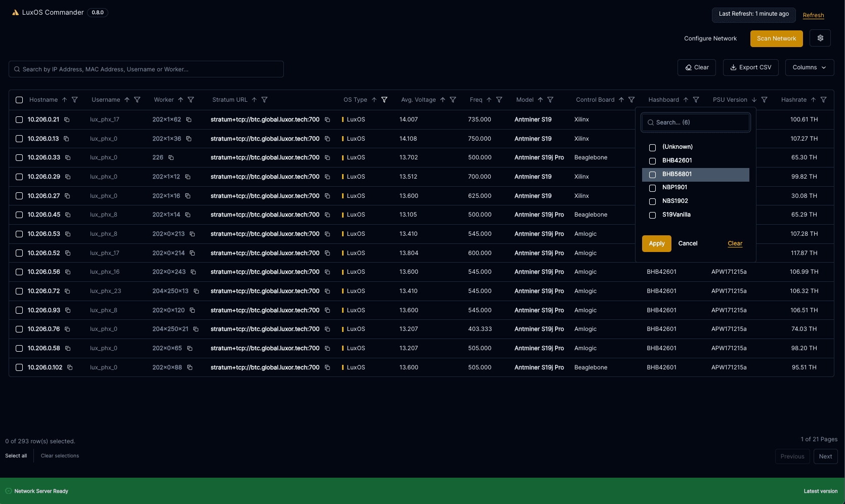Select the NBP1901 option in filter list
Image resolution: width=845 pixels, height=504 pixels.
pos(652,188)
